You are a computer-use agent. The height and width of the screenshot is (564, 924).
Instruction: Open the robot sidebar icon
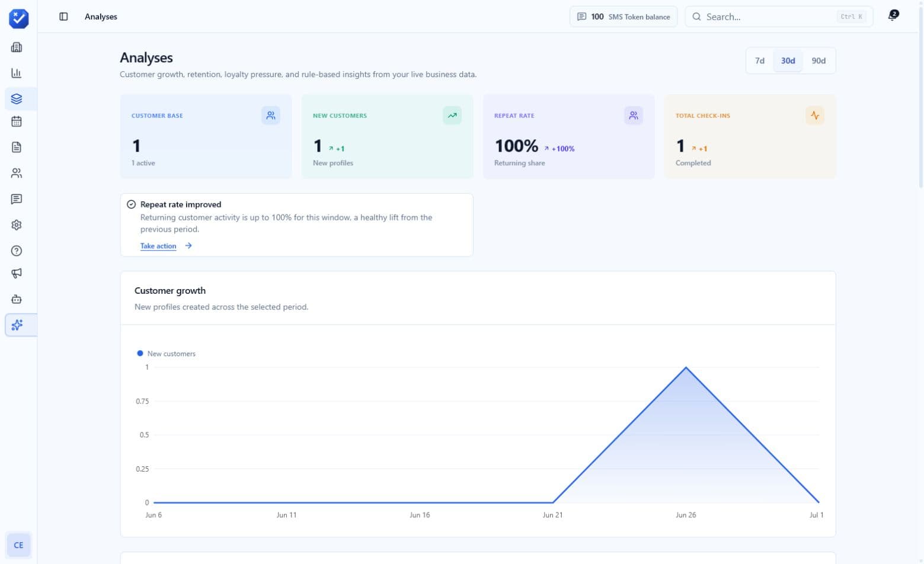pos(17,299)
